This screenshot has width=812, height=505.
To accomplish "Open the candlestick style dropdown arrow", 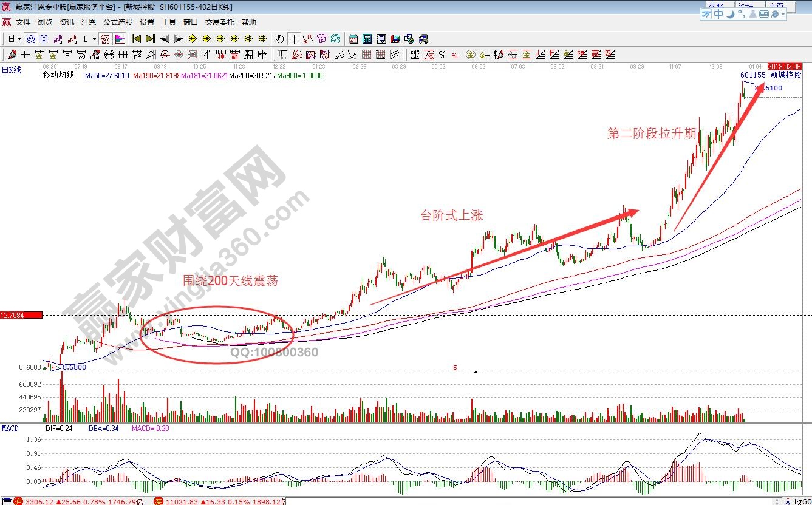I will [94, 39].
